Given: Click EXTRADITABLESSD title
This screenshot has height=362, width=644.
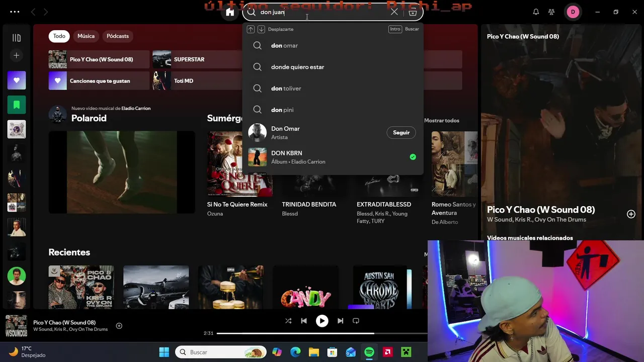Looking at the screenshot, I should (384, 205).
